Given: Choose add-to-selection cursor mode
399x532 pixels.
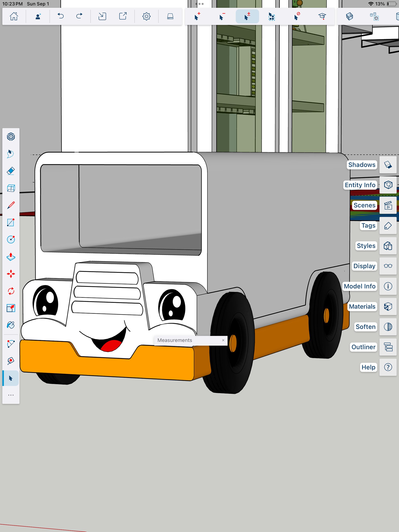Looking at the screenshot, I should point(197,16).
